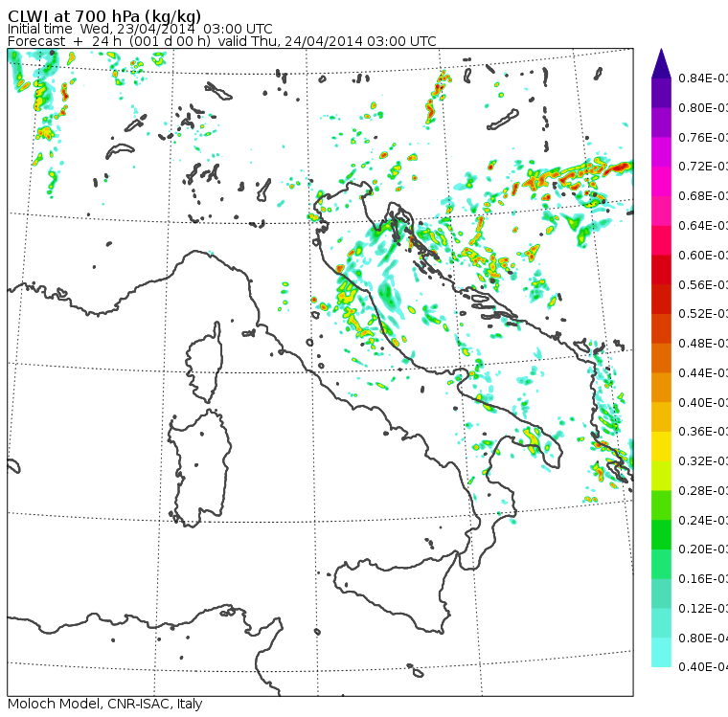Pick the hot pink swatch below 0.72E-03
Image resolution: width=728 pixels, height=717 pixels.
tap(661, 182)
